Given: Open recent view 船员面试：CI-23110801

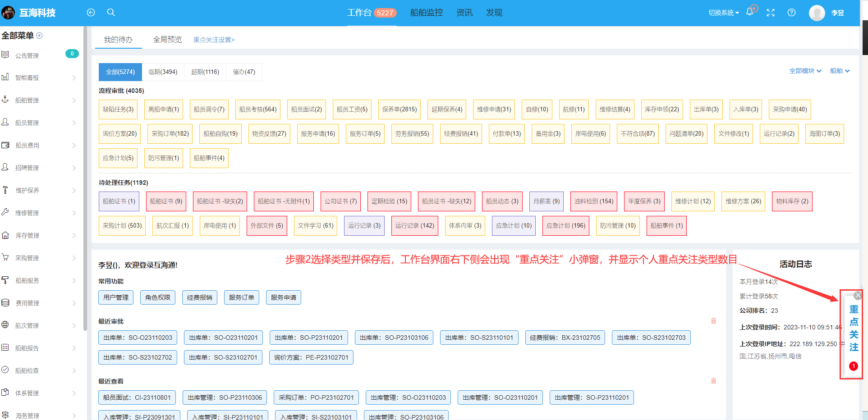Looking at the screenshot, I should click(x=137, y=397).
